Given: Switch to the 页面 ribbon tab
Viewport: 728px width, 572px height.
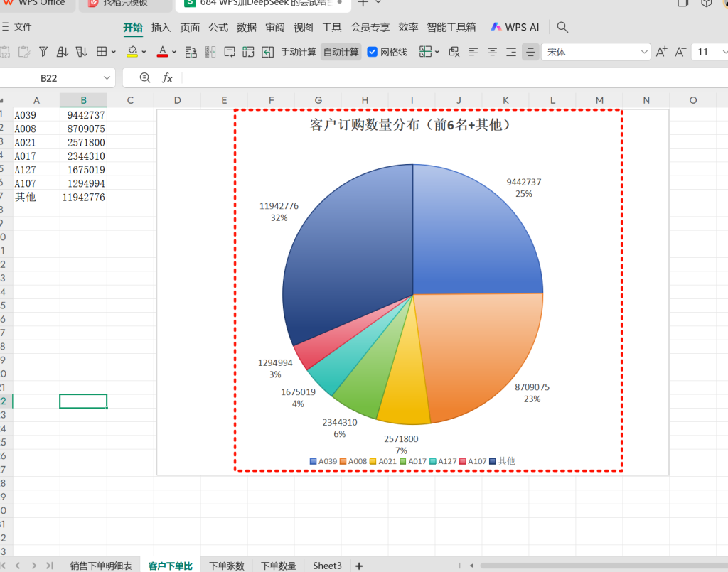Looking at the screenshot, I should pos(190,28).
